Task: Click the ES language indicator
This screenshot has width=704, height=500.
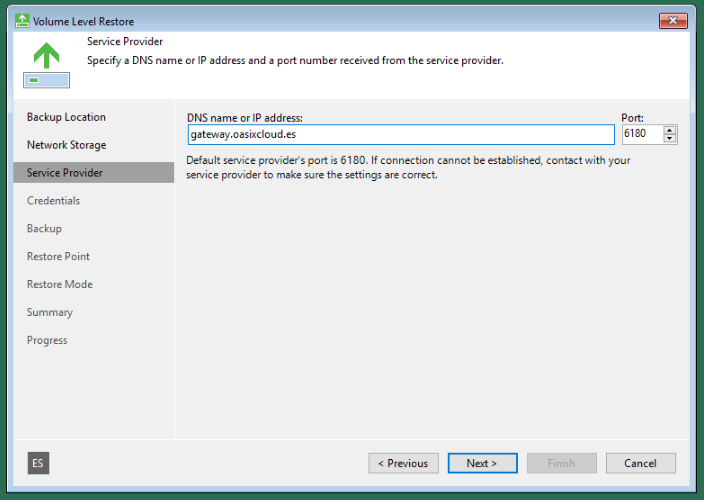Action: click(37, 463)
